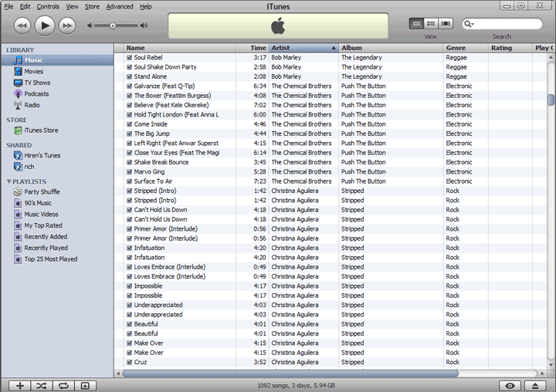Open the Edit menu
Image resolution: width=556 pixels, height=392 pixels.
(x=25, y=7)
